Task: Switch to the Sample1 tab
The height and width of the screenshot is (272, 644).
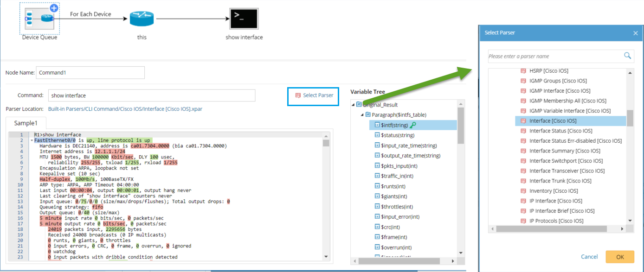Action: click(x=26, y=123)
